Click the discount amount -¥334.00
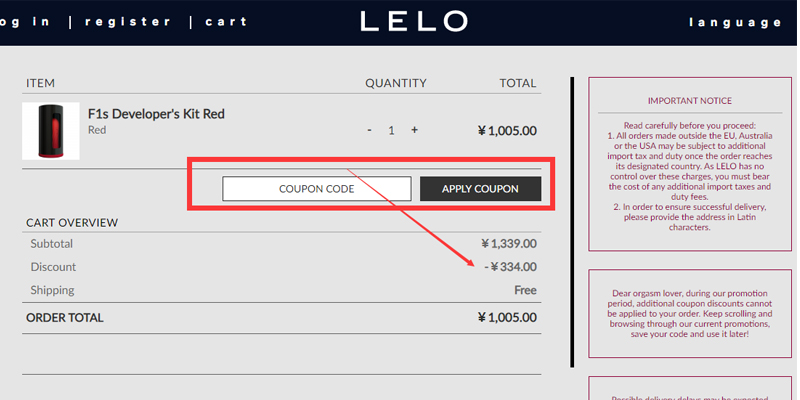800x400 pixels. point(510,267)
